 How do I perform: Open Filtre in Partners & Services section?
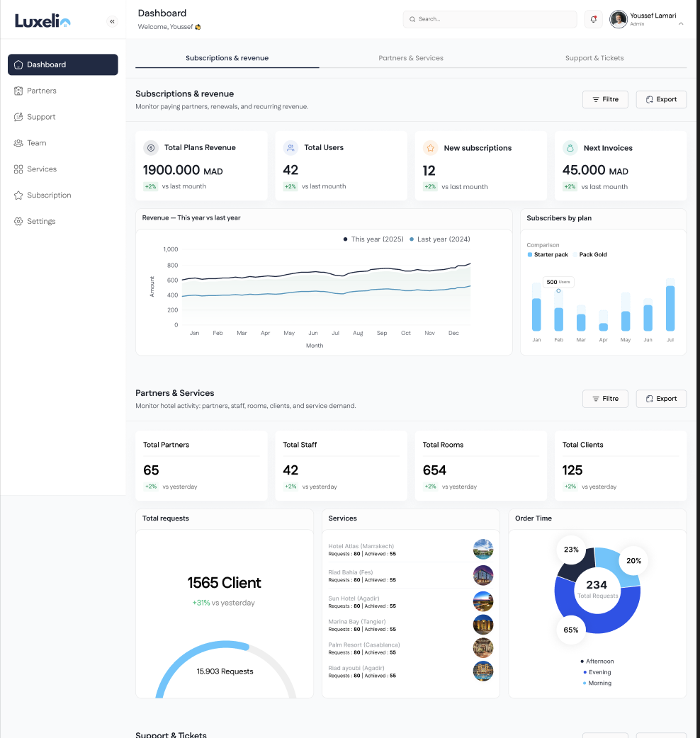pyautogui.click(x=605, y=399)
